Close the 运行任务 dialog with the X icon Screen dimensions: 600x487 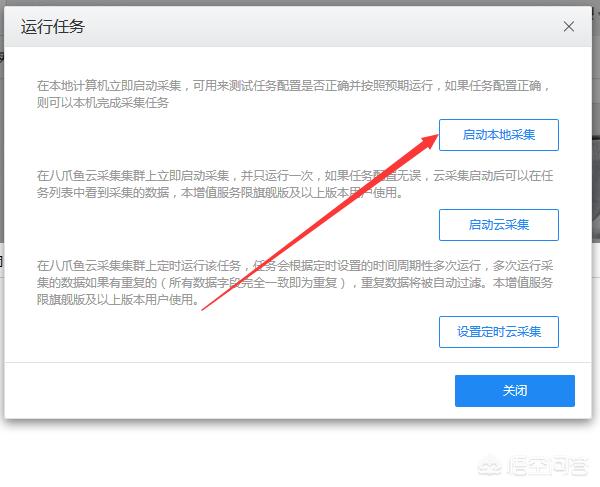pyautogui.click(x=569, y=26)
